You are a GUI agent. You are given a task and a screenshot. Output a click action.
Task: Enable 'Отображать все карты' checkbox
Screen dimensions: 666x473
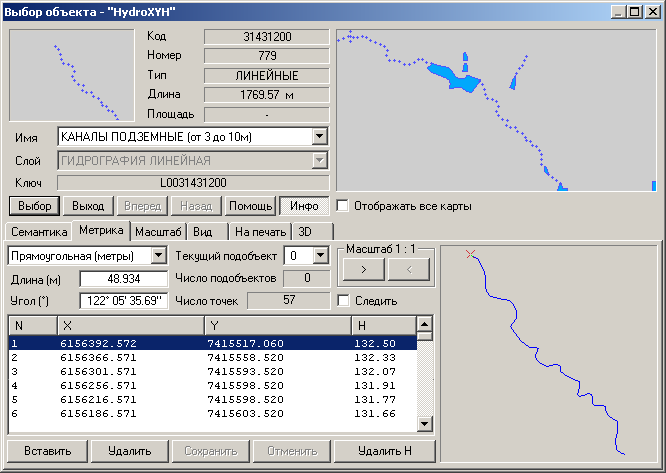click(344, 206)
